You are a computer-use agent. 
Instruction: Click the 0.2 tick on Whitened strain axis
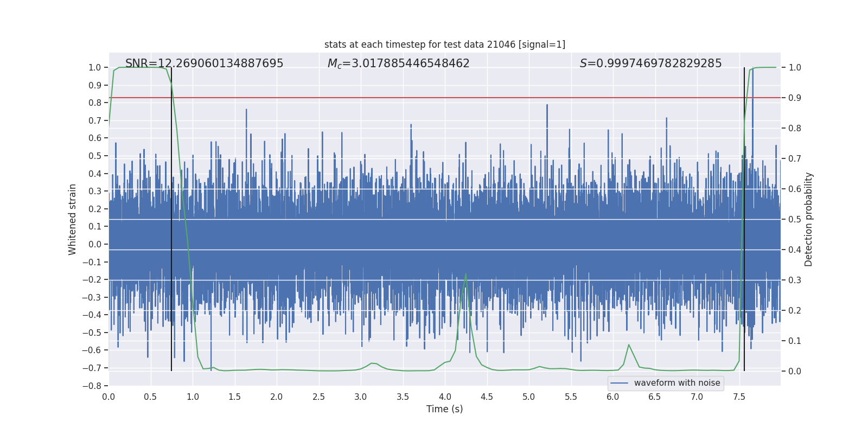click(95, 209)
